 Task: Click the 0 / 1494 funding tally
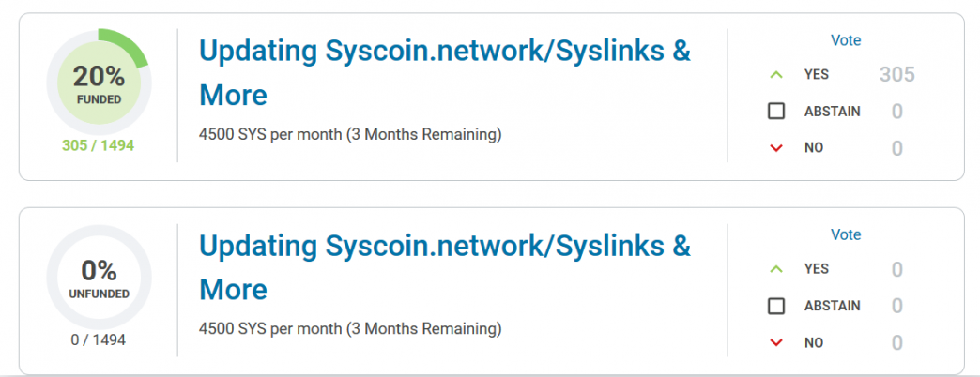coord(99,339)
